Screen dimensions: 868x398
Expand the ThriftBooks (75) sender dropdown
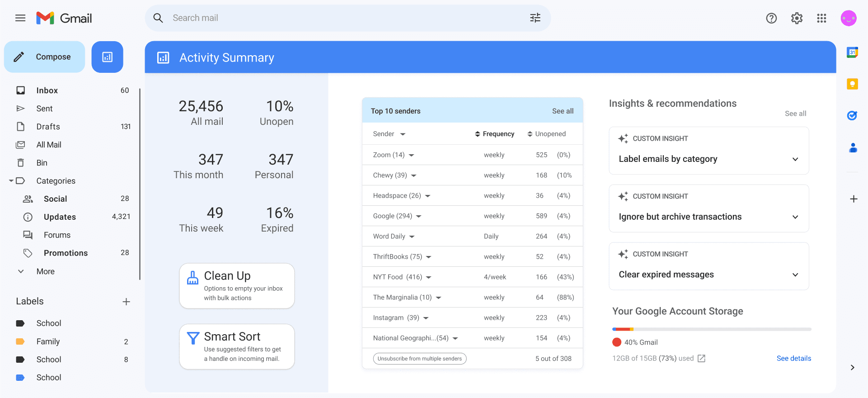pos(429,257)
